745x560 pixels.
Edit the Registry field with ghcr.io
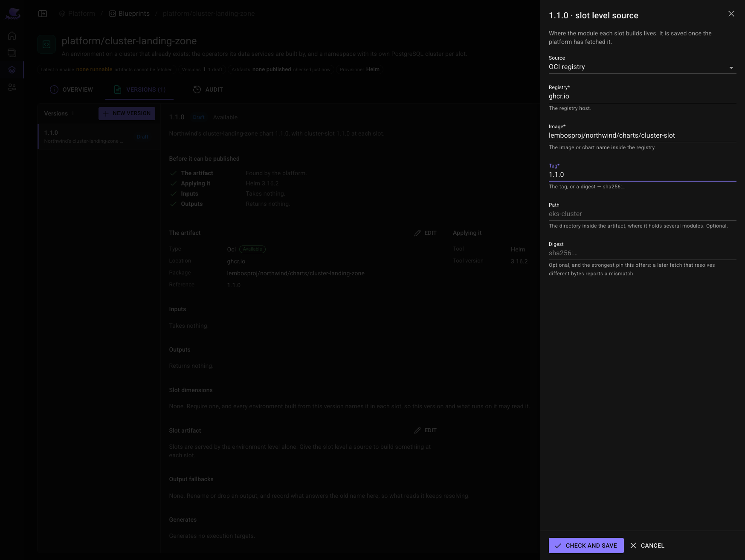tap(642, 96)
